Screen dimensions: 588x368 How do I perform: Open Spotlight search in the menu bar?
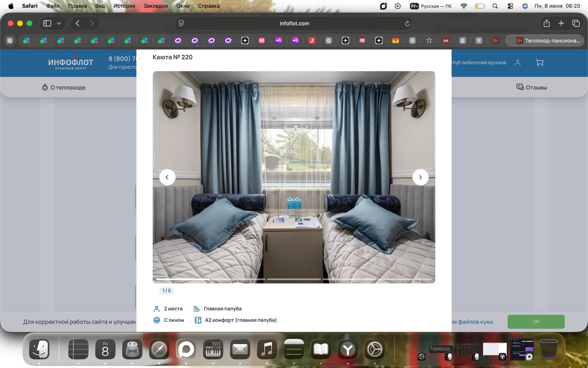pos(495,6)
